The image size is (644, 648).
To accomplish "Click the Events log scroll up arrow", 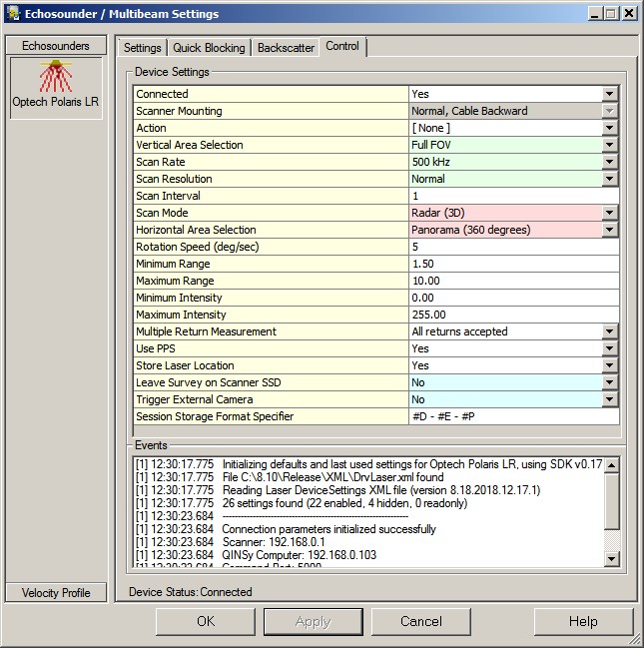I will pyautogui.click(x=611, y=465).
